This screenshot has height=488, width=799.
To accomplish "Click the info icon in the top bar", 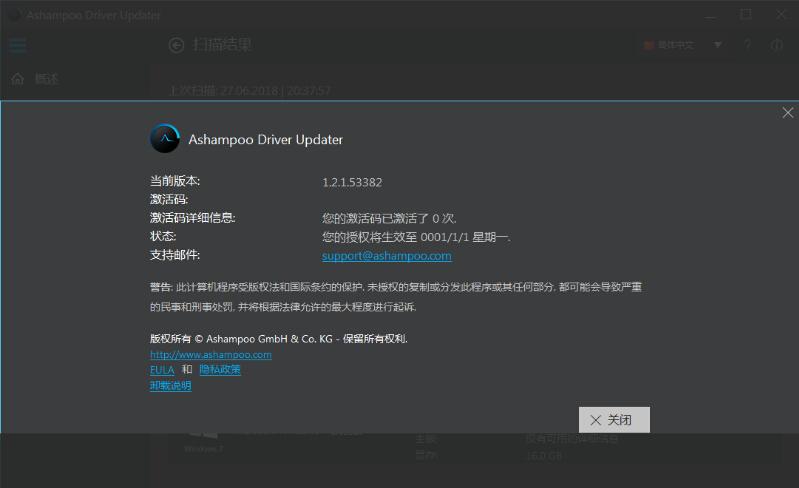I will [777, 45].
